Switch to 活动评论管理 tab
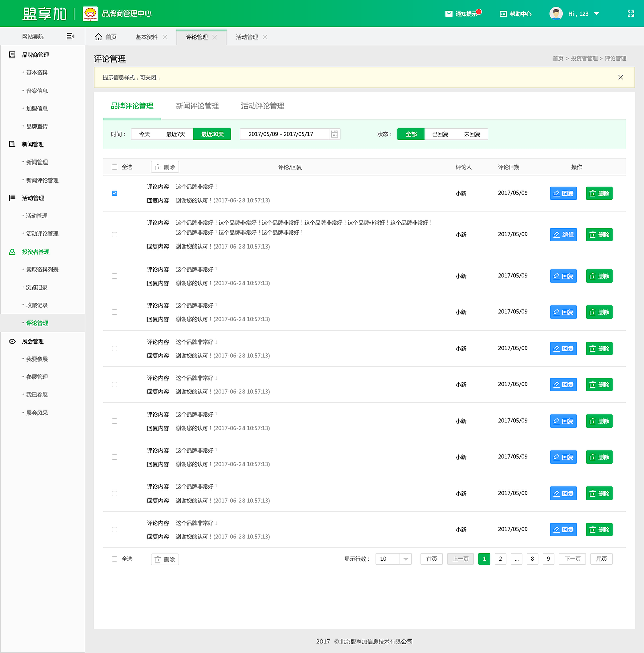 coord(263,106)
